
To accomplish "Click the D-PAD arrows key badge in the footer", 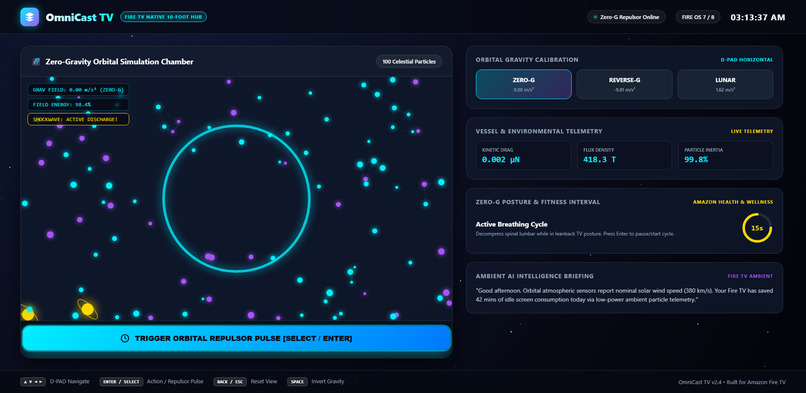I will click(33, 382).
